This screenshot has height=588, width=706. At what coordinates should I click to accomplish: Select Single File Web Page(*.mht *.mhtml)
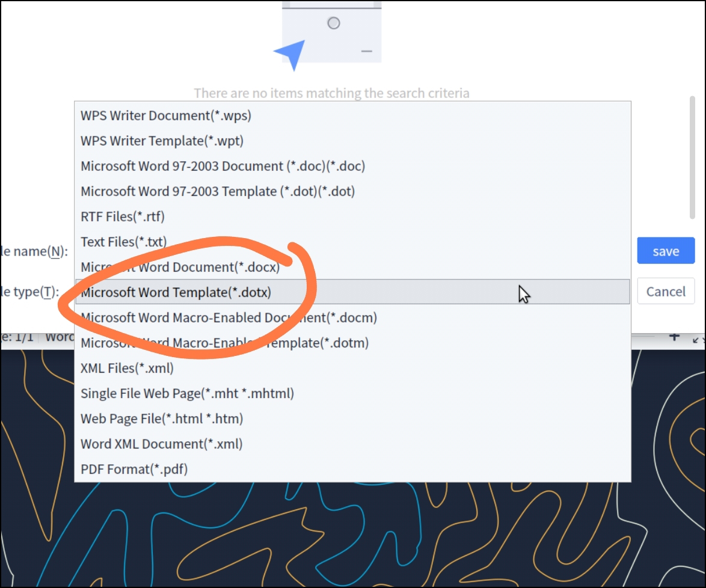click(x=352, y=393)
